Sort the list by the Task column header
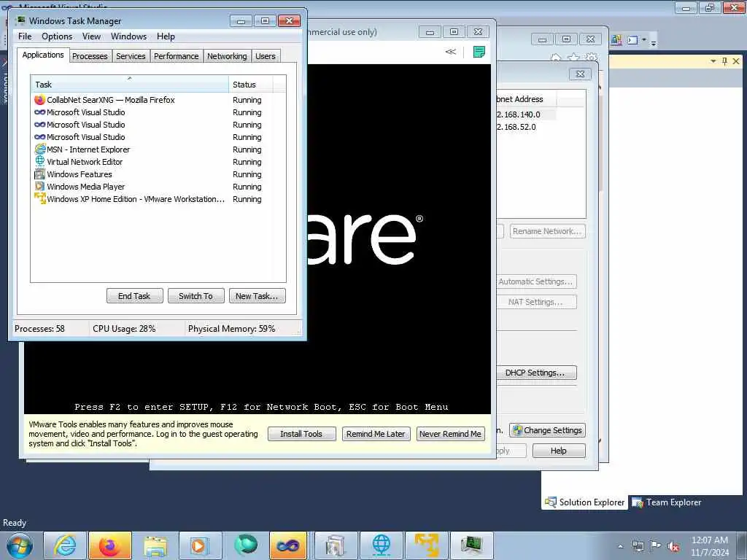The width and height of the screenshot is (747, 560). 130,85
